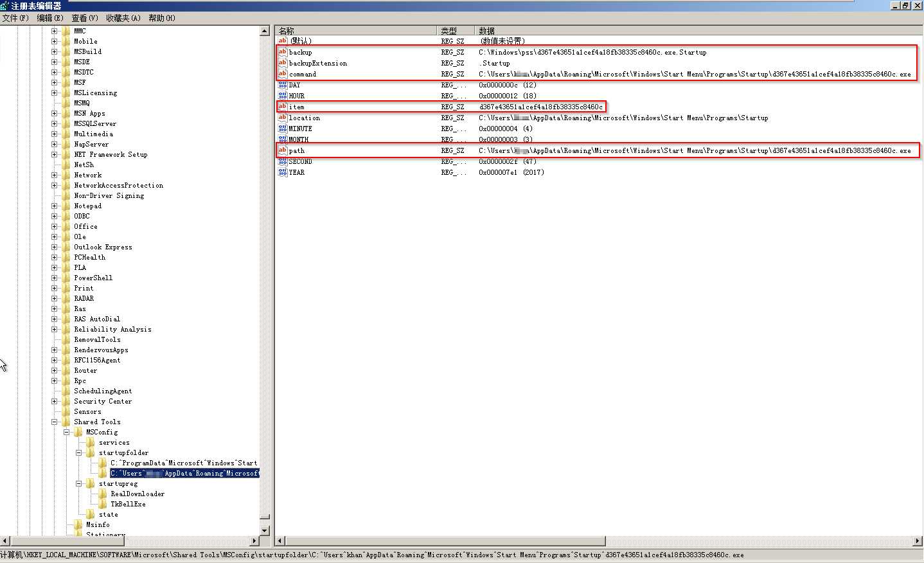
Task: Click the string icon of the item value
Action: coord(282,107)
